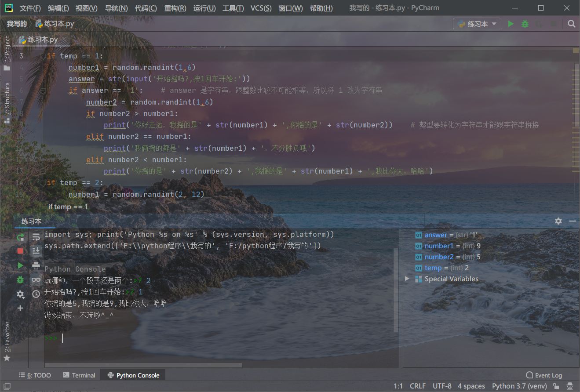Viewport: 580px width, 392px height.
Task: Open the Terminal tool window
Action: pos(79,375)
